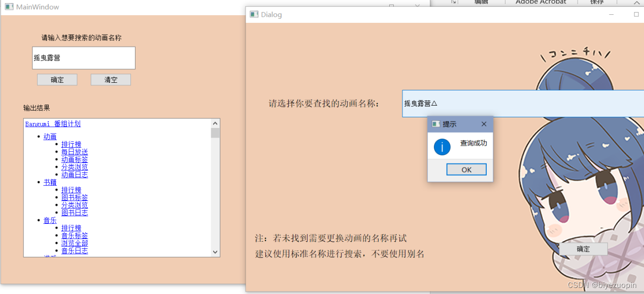Open the 书籍 category link
The image size is (644, 294).
point(50,182)
